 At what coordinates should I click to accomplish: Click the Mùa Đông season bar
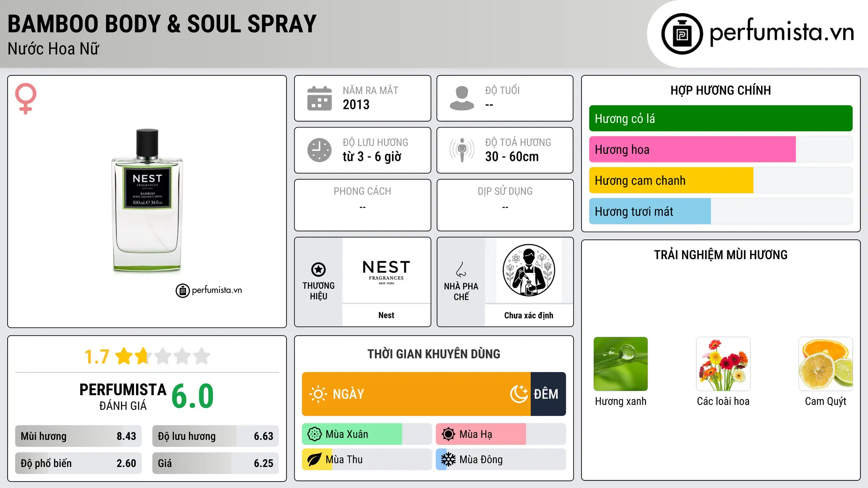[501, 460]
